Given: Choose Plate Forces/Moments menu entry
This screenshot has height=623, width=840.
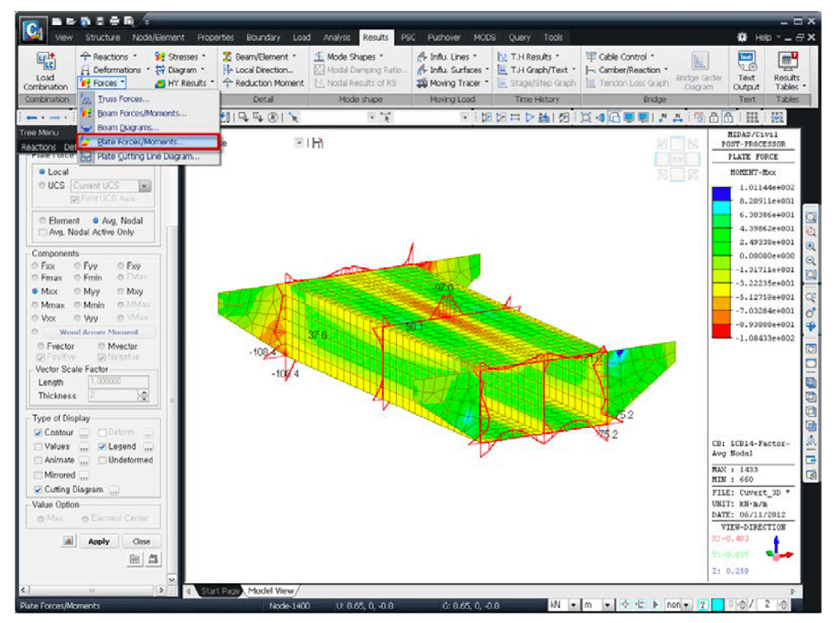Looking at the screenshot, I should [x=148, y=142].
